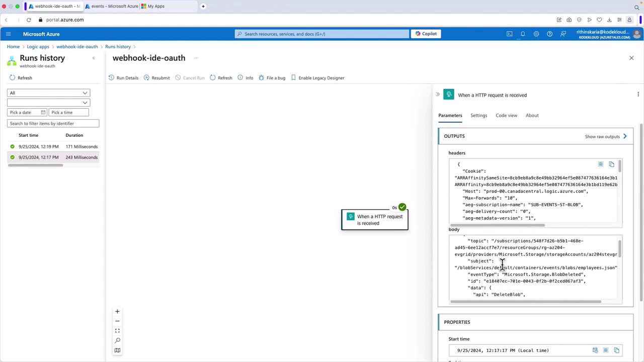Open Info in the run toolbar

pyautogui.click(x=245, y=78)
